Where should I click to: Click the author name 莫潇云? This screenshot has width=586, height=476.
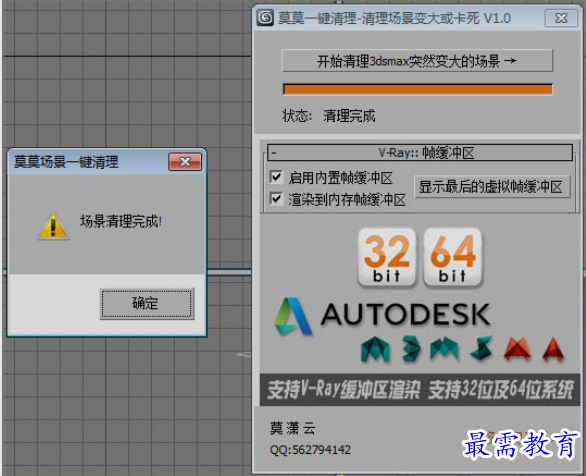293,428
